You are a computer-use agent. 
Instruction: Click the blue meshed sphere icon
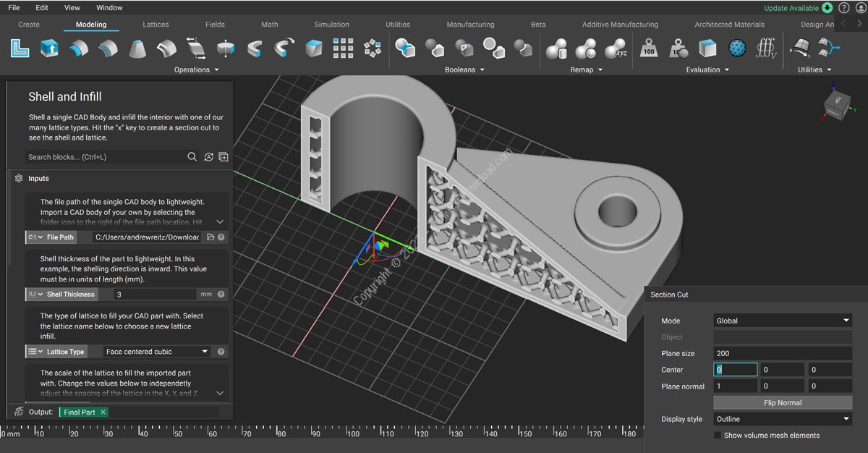tap(737, 48)
